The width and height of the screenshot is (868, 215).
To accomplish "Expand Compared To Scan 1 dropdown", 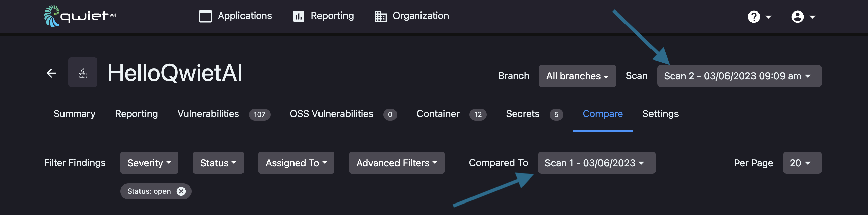I will pyautogui.click(x=597, y=163).
